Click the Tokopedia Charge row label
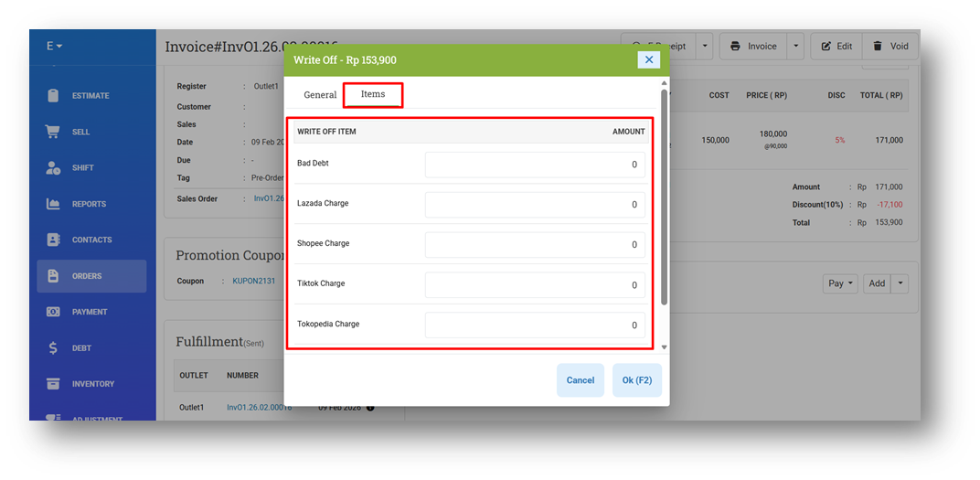This screenshot has width=980, height=480. coord(328,324)
